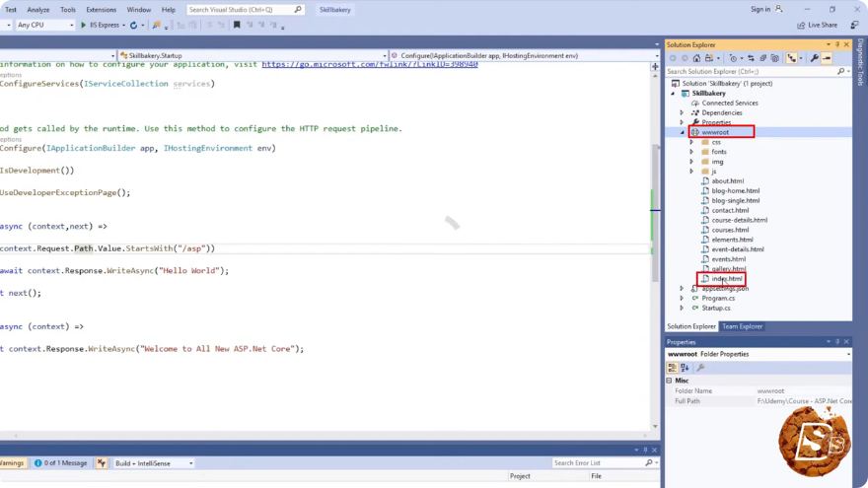Click the Project column header in Error List
Viewport: 868px width, 488px height.
click(x=520, y=476)
